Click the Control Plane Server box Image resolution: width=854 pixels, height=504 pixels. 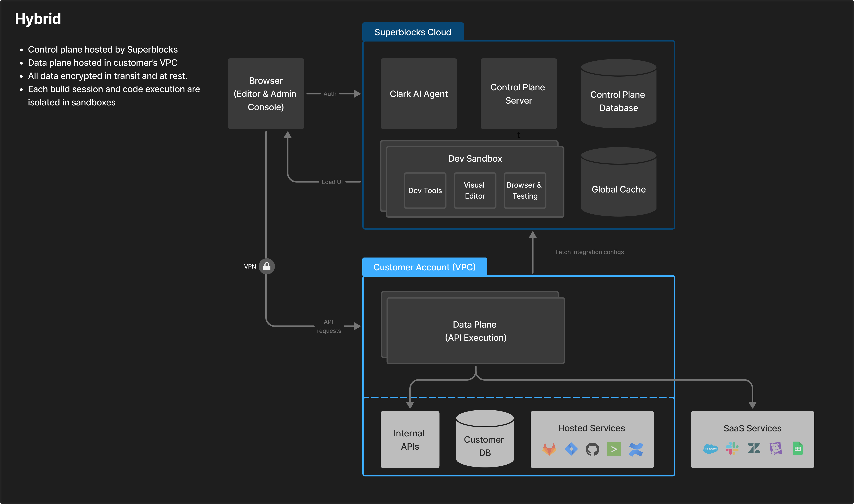click(518, 94)
